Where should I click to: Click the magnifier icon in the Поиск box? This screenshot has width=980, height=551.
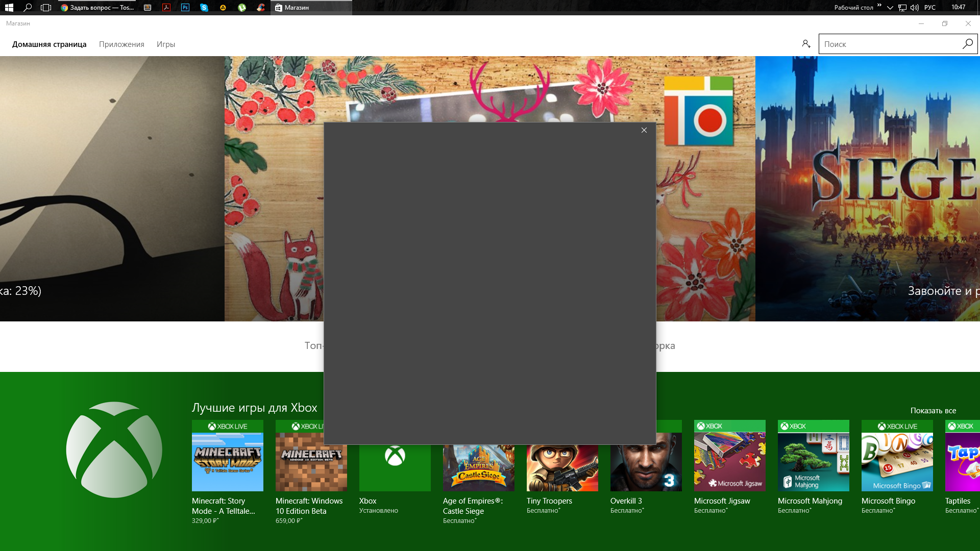pyautogui.click(x=967, y=44)
